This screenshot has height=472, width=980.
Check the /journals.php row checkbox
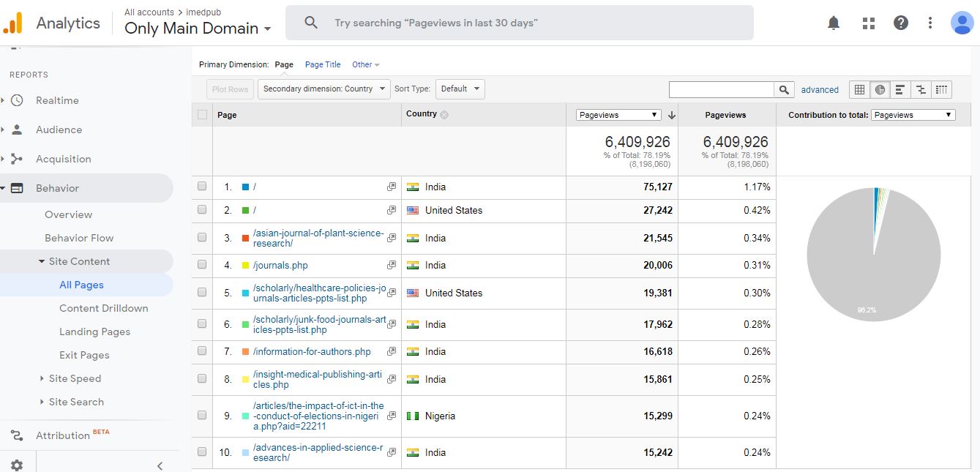point(202,265)
